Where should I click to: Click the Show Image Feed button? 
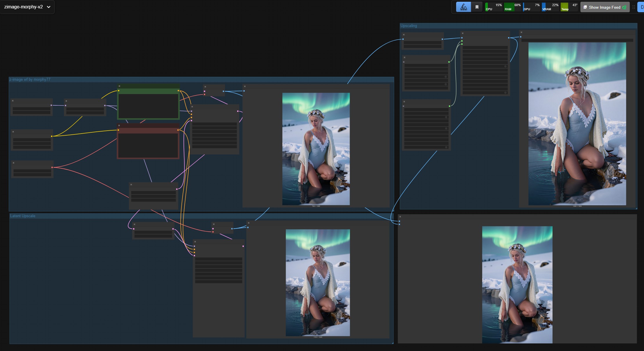point(605,7)
